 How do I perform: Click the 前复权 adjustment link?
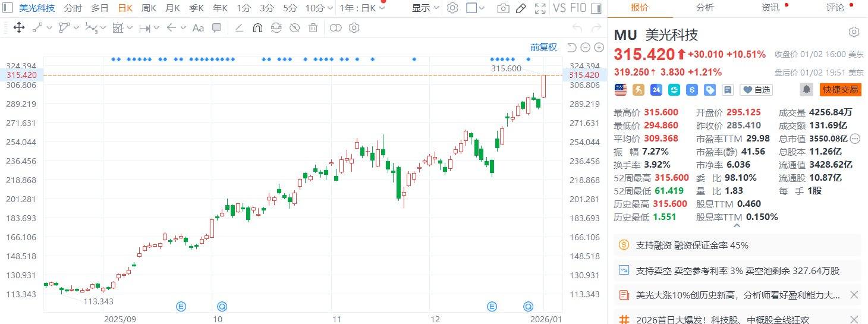[543, 47]
